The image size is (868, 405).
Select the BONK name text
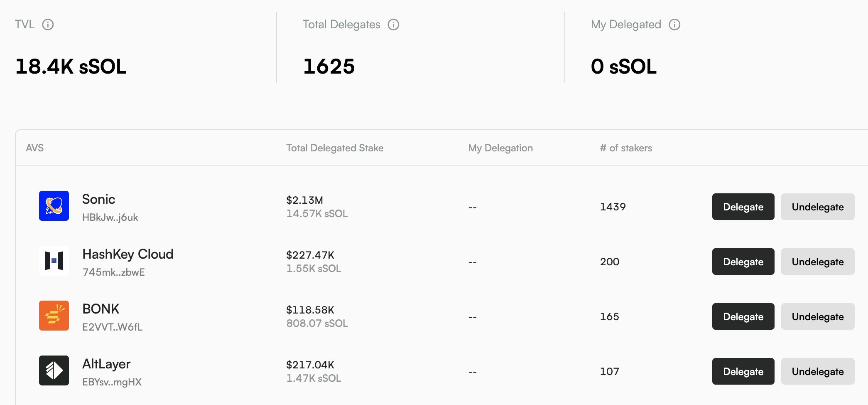coord(101,309)
